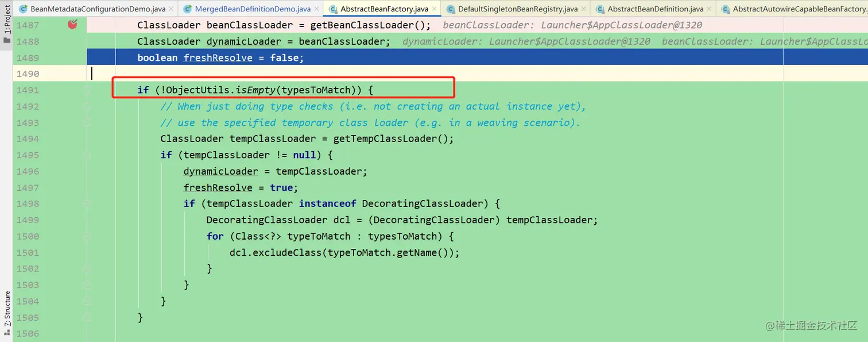Click 'dynamicLoader = tempClassLoader;' statement
The width and height of the screenshot is (868, 342).
(276, 171)
